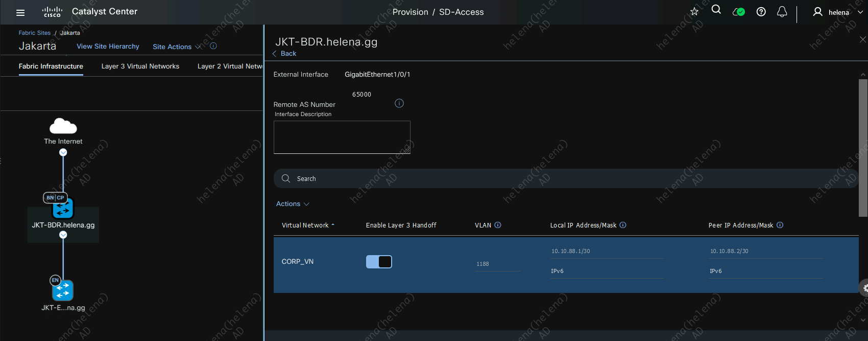Toggle Layer 3 Handoff for CORP_VN
The width and height of the screenshot is (868, 341).
(379, 262)
